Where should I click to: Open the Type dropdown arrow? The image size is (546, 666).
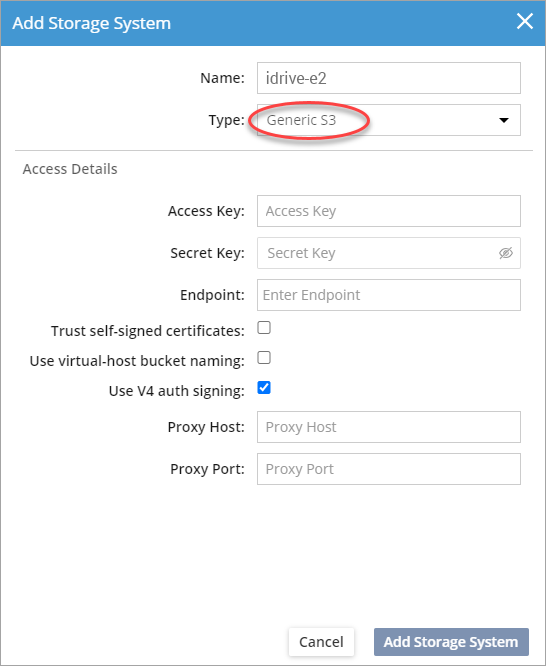point(504,120)
